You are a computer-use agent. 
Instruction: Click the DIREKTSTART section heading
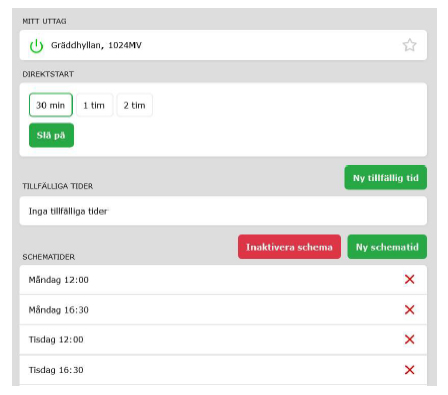click(x=48, y=74)
